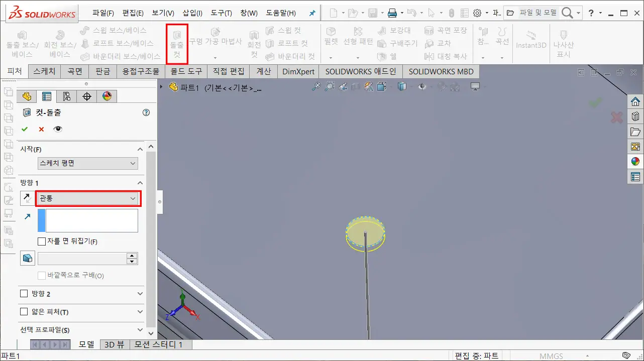The image size is (644, 361).
Task: Toggle the detailed preview eye icon
Action: click(58, 129)
